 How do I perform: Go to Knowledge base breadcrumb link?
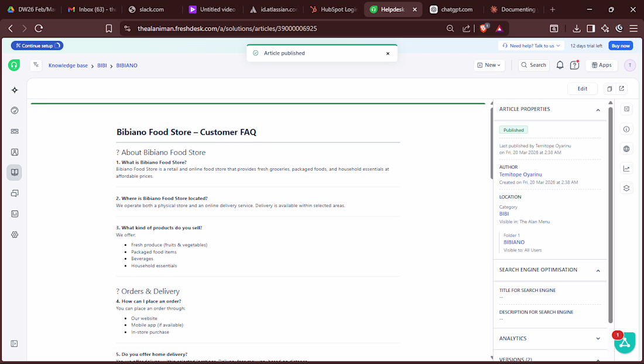[68, 66]
